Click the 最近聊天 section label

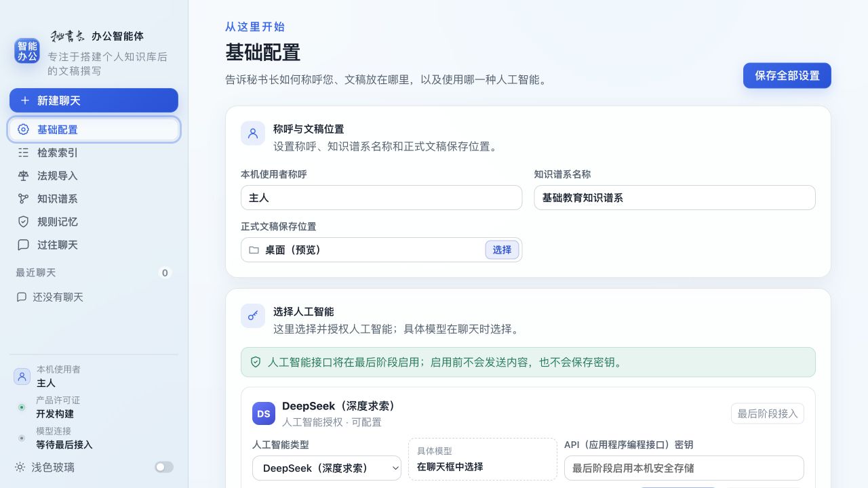point(36,272)
